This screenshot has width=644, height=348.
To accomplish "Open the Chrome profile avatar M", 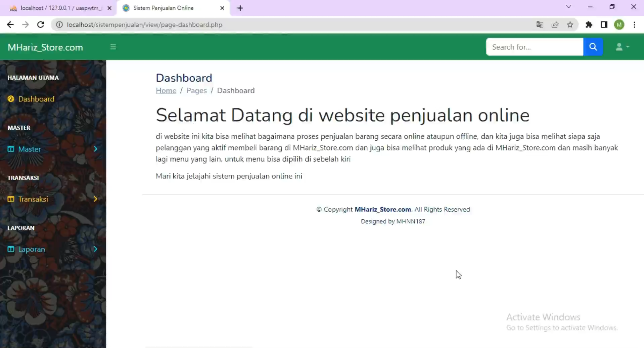I will [x=619, y=25].
